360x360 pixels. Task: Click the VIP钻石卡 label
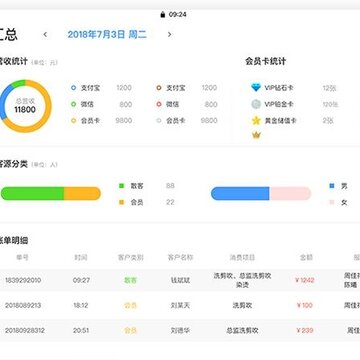tap(279, 88)
